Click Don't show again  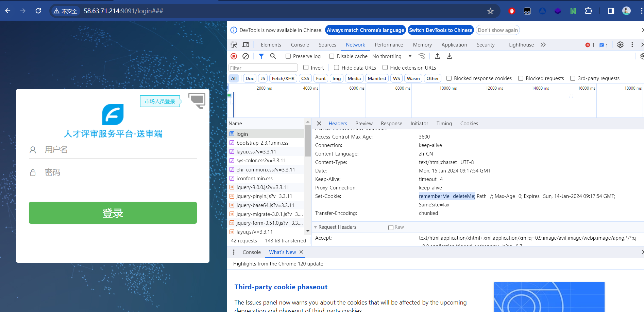[498, 30]
